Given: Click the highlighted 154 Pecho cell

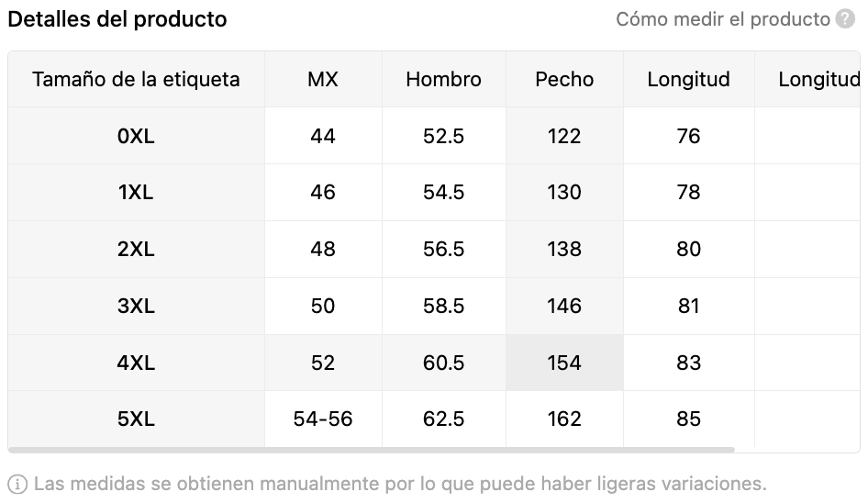Looking at the screenshot, I should tap(564, 363).
